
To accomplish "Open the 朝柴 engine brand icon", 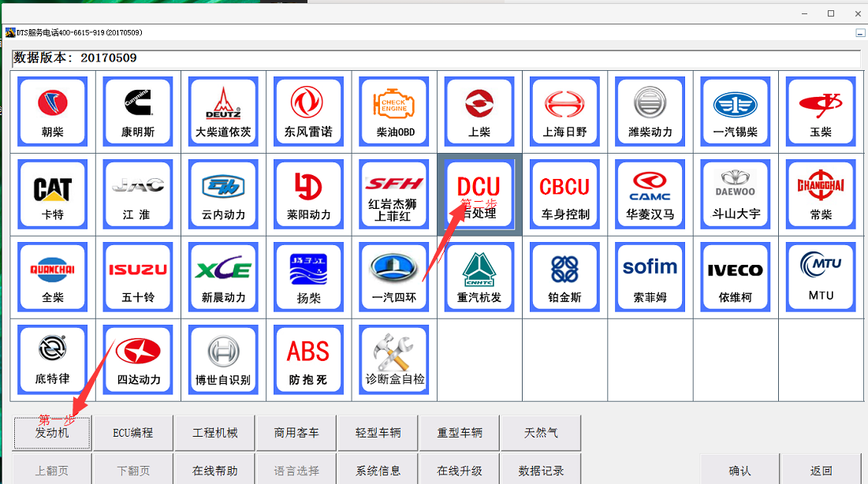I will tap(53, 111).
